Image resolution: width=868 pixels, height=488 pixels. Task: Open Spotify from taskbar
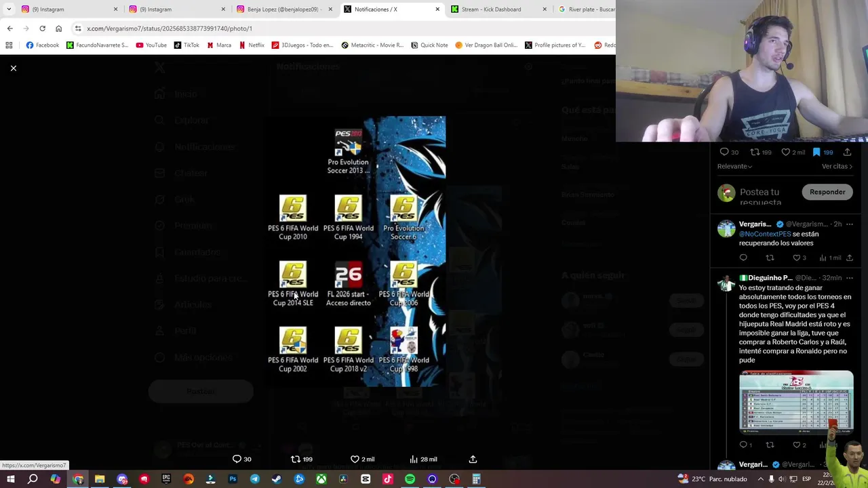click(410, 479)
